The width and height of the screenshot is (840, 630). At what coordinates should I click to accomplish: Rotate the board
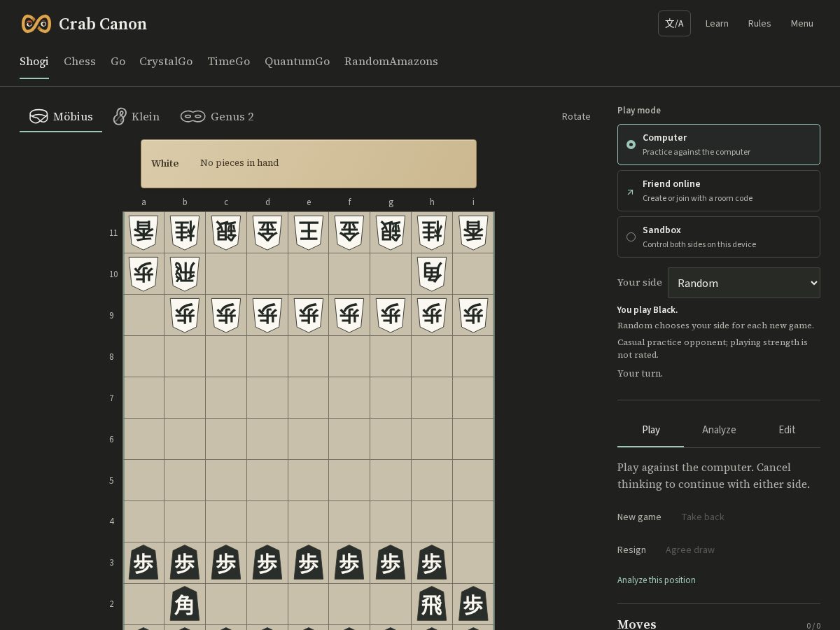tap(576, 116)
